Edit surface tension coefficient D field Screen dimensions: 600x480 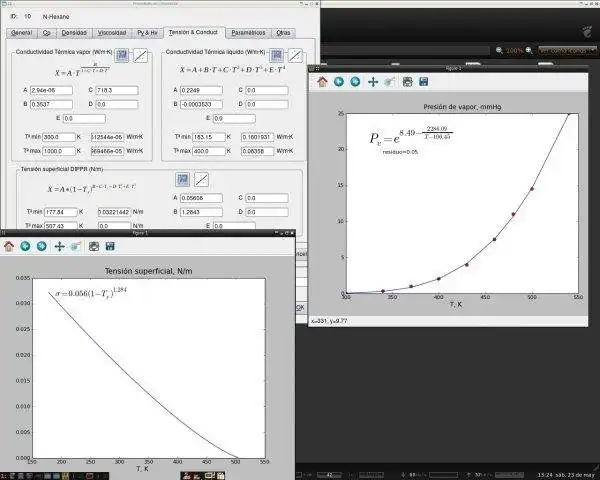pyautogui.click(x=267, y=212)
